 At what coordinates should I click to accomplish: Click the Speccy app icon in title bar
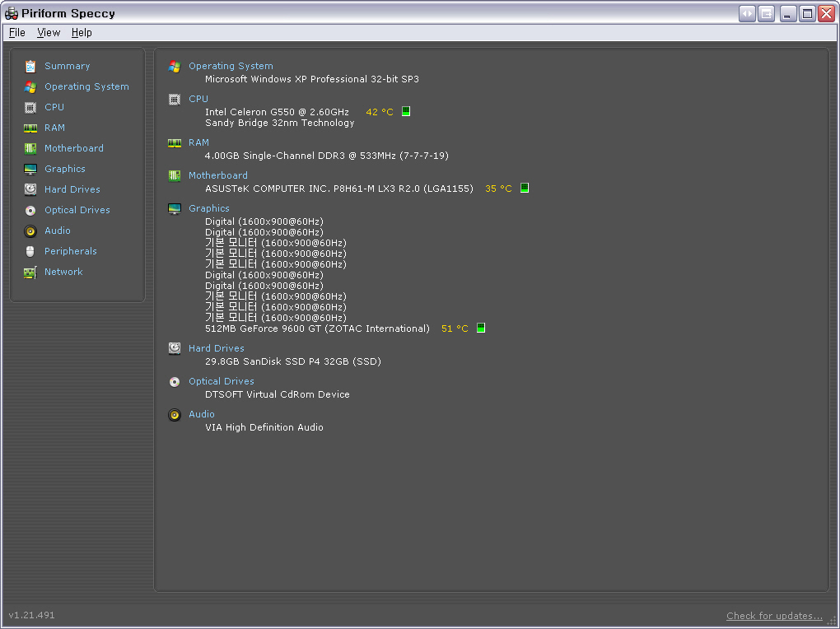coord(12,13)
